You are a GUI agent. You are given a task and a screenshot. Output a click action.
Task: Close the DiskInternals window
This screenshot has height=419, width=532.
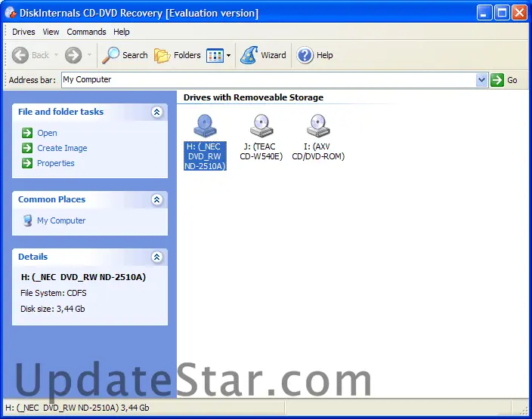(519, 13)
